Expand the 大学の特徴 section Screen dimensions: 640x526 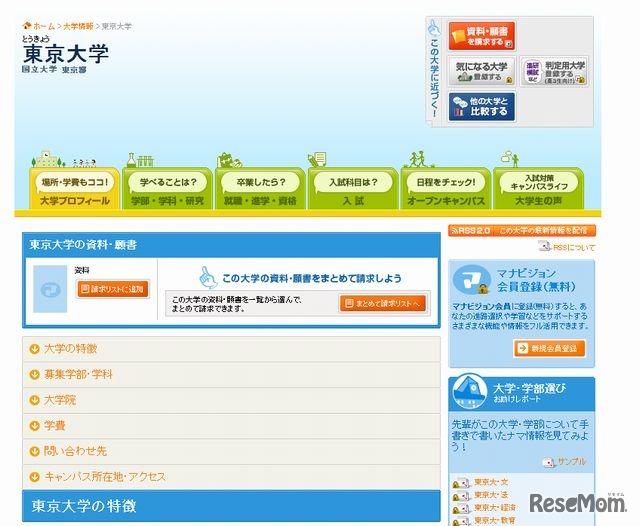point(231,349)
